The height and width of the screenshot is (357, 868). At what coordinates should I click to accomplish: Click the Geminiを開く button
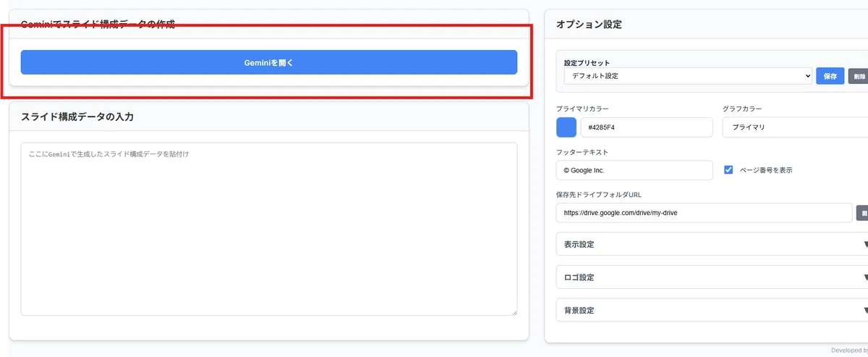pyautogui.click(x=268, y=62)
